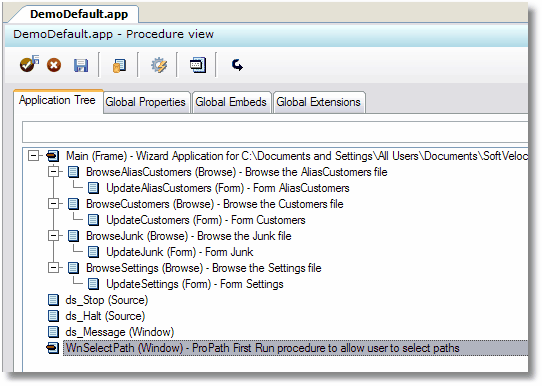The height and width of the screenshot is (386, 542).
Task: Collapse the BrowseCustomers node
Action: coord(54,204)
